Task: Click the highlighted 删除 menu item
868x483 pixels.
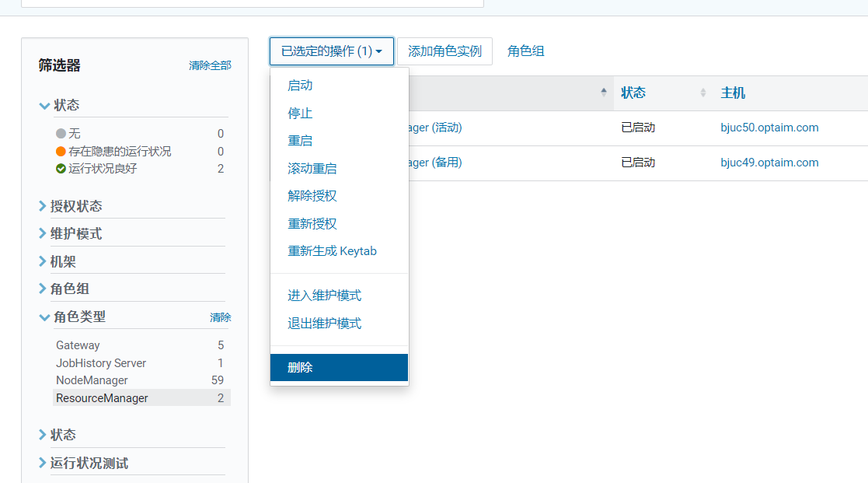Action: pyautogui.click(x=339, y=367)
